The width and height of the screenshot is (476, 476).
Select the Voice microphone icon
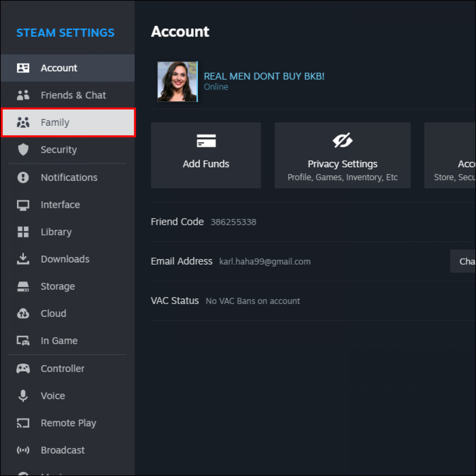point(23,395)
